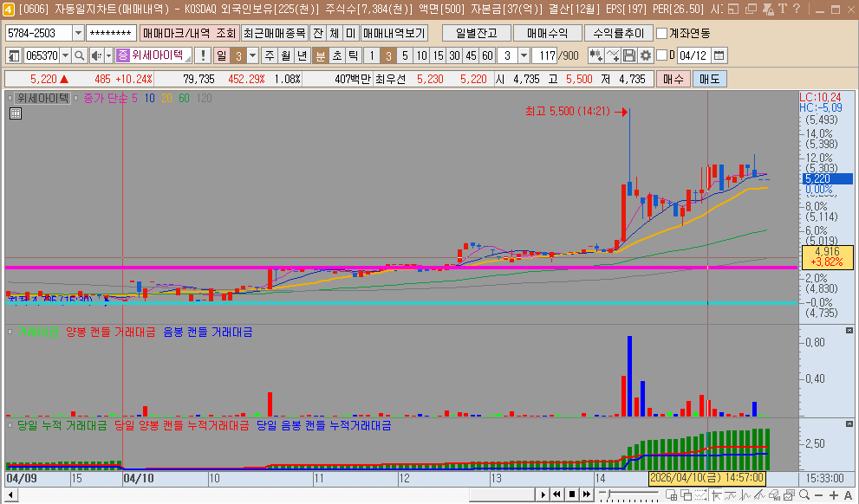Open the day period dropdown next to 일 3
859x504 pixels.
coord(252,55)
